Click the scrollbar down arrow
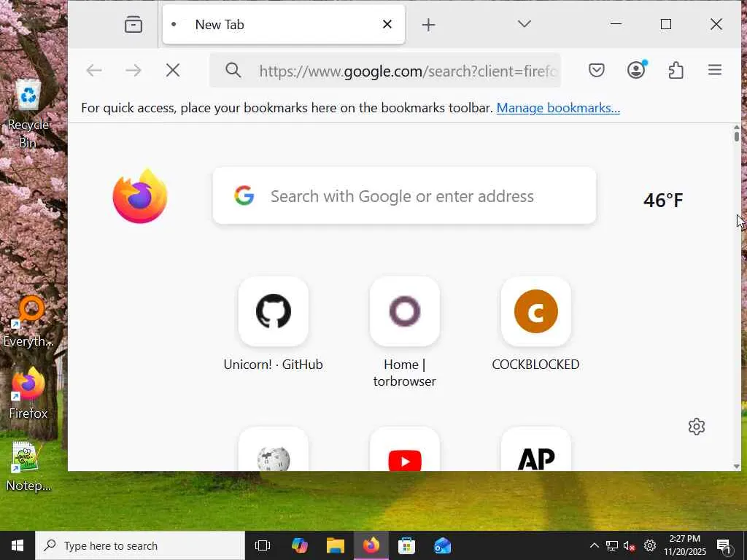 [737, 466]
